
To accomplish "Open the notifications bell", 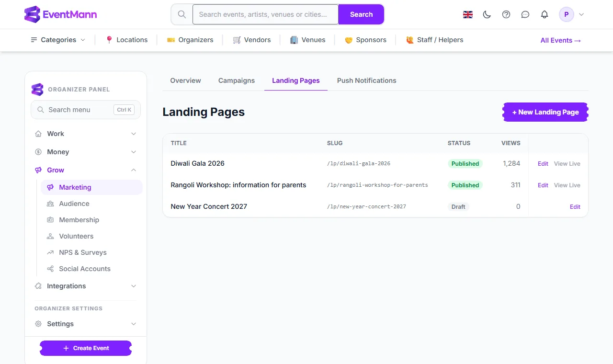I will pyautogui.click(x=545, y=14).
